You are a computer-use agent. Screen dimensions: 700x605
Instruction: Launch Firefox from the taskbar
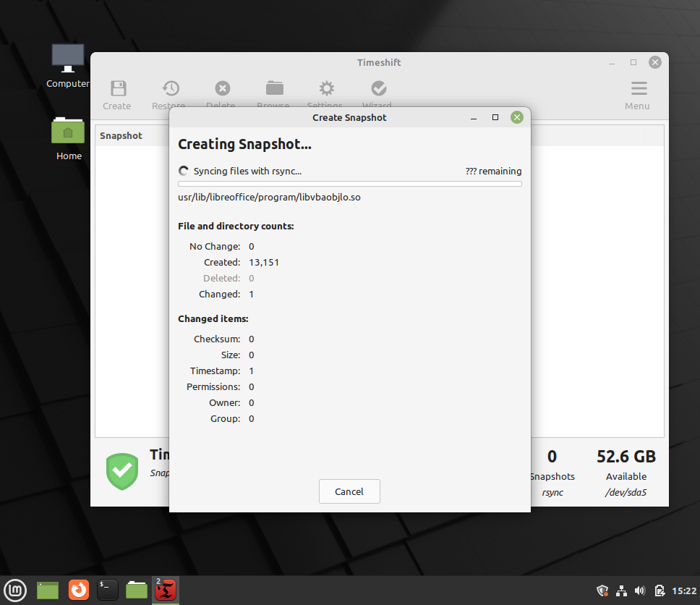click(x=79, y=591)
